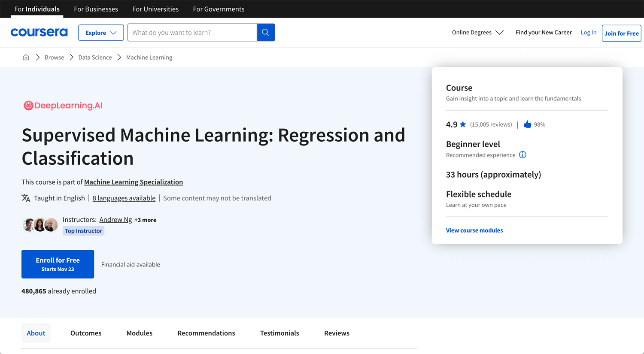Click the blue star rating icon
Viewport: 644px width, 354px height.
tap(463, 124)
